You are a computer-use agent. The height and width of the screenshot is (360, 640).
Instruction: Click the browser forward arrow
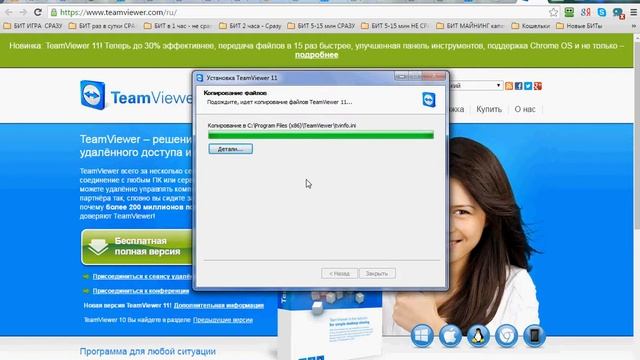point(23,12)
